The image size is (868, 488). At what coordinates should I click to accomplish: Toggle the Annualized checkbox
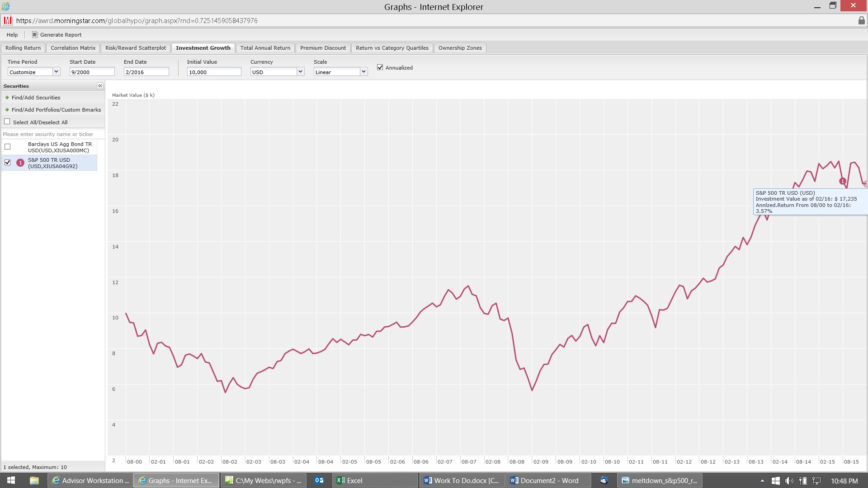(380, 67)
